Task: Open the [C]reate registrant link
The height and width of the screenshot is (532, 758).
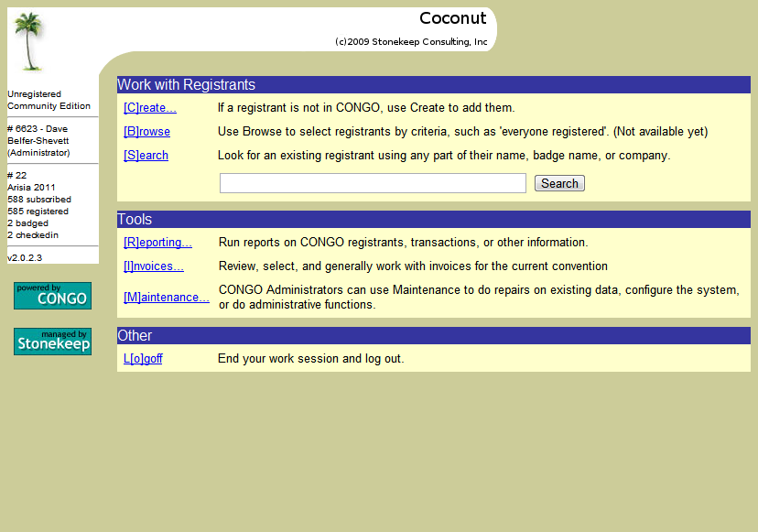Action: pos(150,108)
